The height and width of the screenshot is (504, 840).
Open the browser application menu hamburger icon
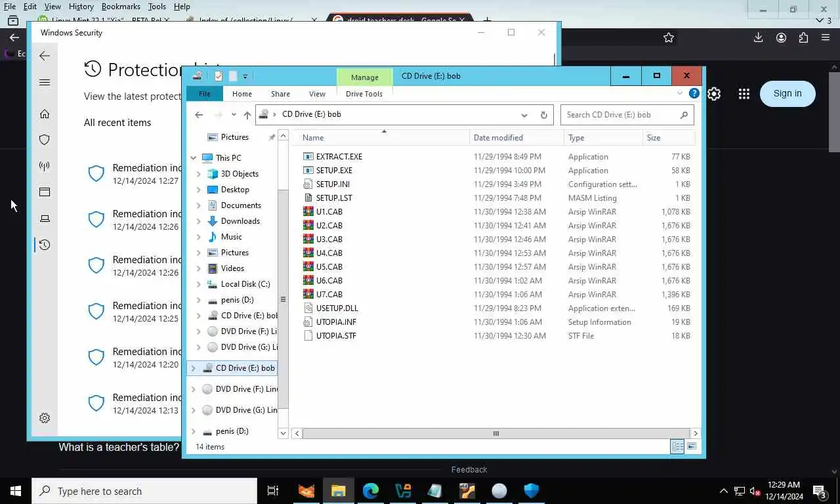826,38
